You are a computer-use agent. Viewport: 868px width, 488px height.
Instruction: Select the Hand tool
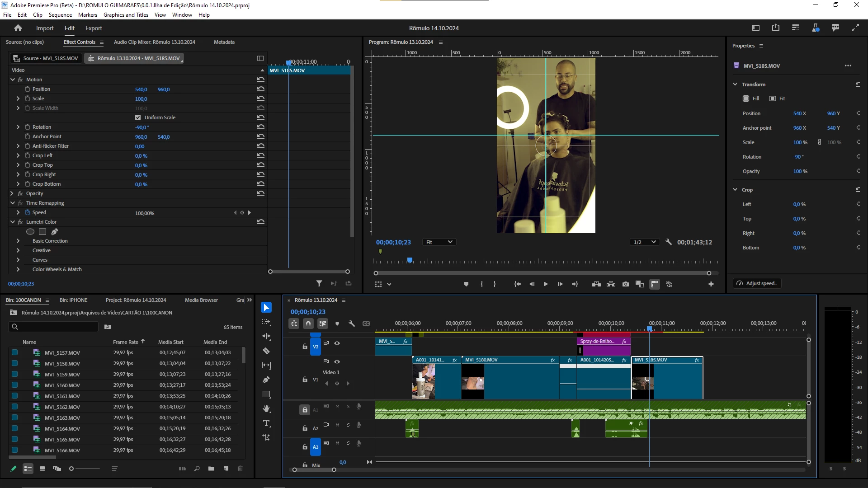point(266,409)
